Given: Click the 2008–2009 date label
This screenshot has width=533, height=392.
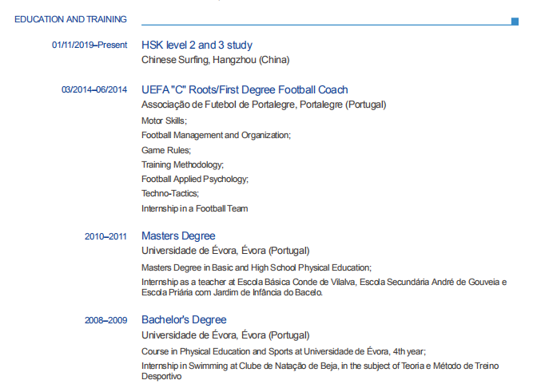Looking at the screenshot, I should (105, 321).
